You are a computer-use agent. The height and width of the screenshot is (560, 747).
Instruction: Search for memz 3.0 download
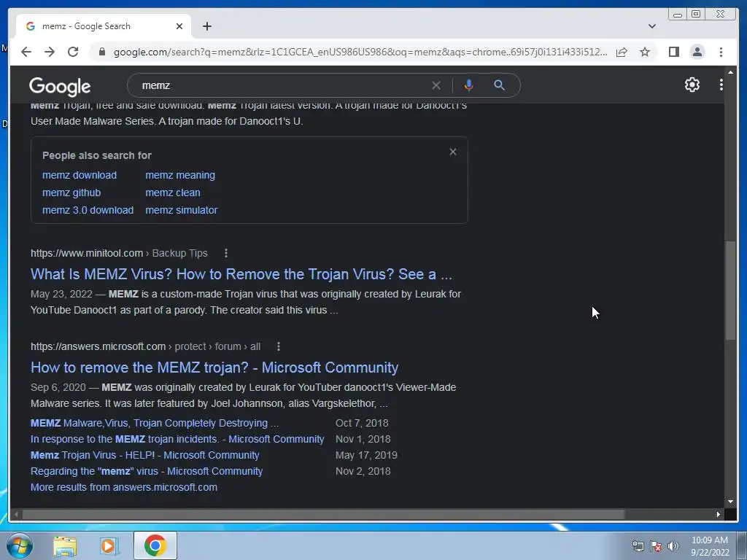88,210
